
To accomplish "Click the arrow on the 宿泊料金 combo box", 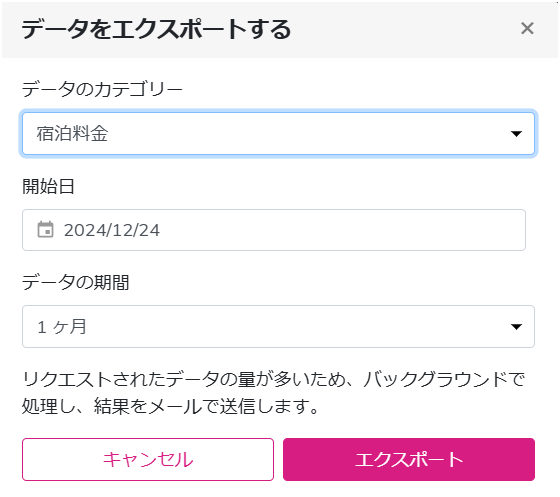I will coord(516,134).
